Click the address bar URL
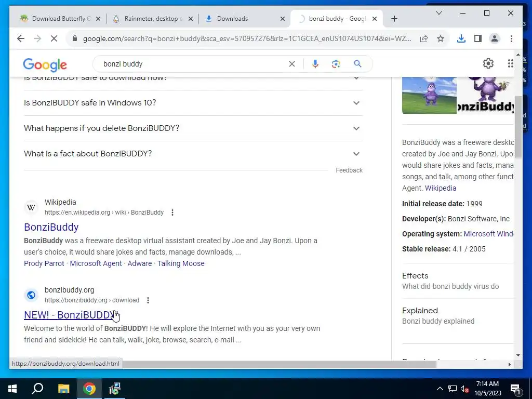This screenshot has height=399, width=532. tap(247, 38)
